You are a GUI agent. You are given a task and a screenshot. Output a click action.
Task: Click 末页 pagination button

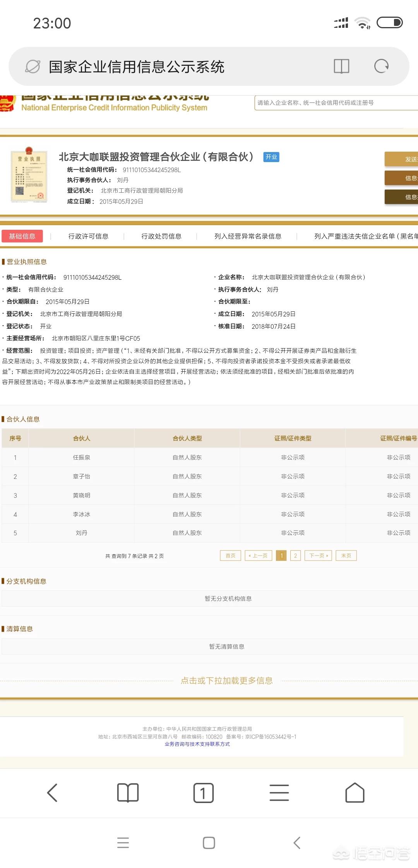(x=346, y=556)
